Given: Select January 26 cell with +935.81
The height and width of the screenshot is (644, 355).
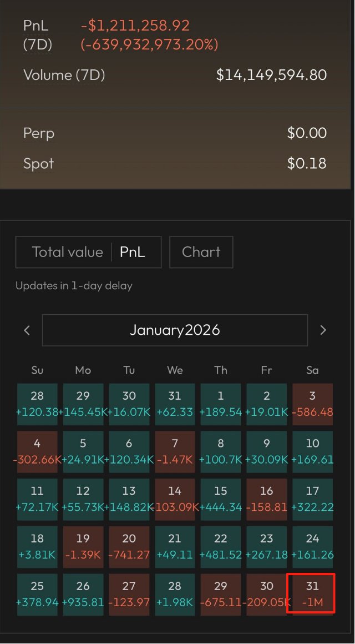Looking at the screenshot, I should tap(83, 594).
